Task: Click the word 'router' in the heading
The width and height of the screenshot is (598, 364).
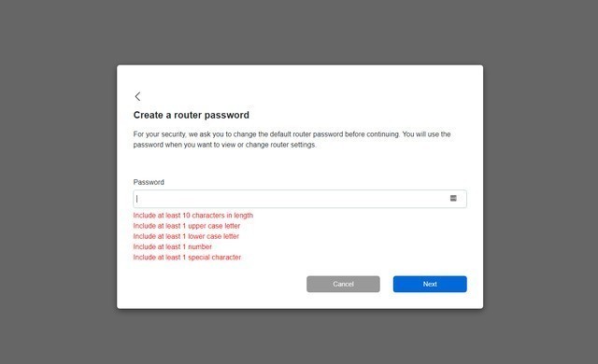Action: pos(186,115)
